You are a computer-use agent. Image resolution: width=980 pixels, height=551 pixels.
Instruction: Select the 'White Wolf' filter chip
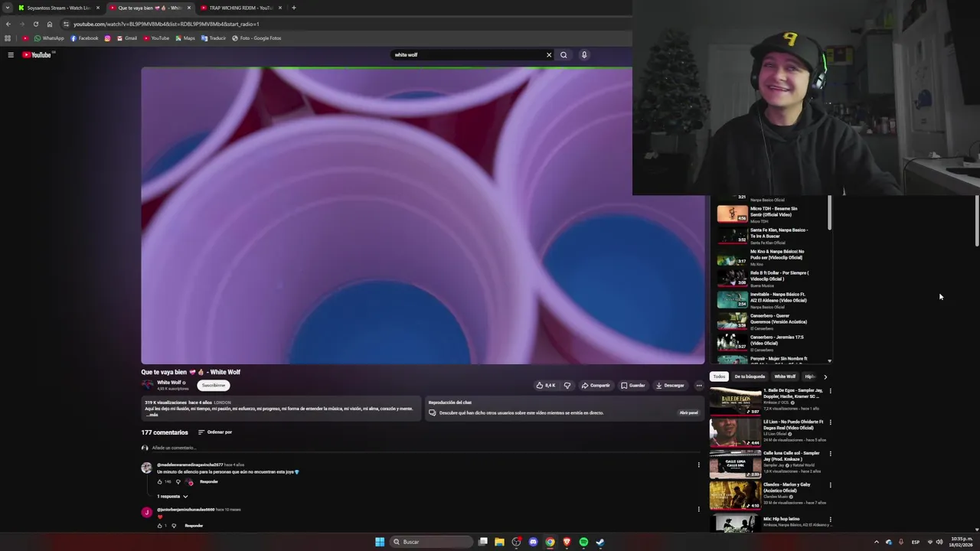tap(785, 377)
